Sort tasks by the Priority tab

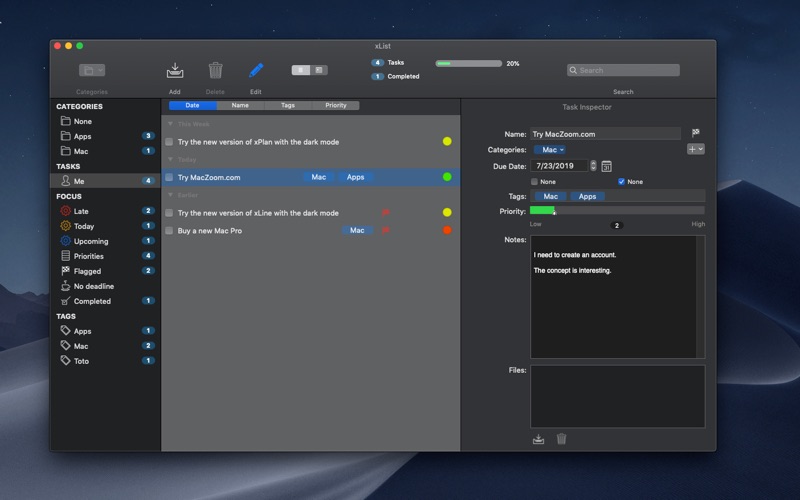point(336,105)
